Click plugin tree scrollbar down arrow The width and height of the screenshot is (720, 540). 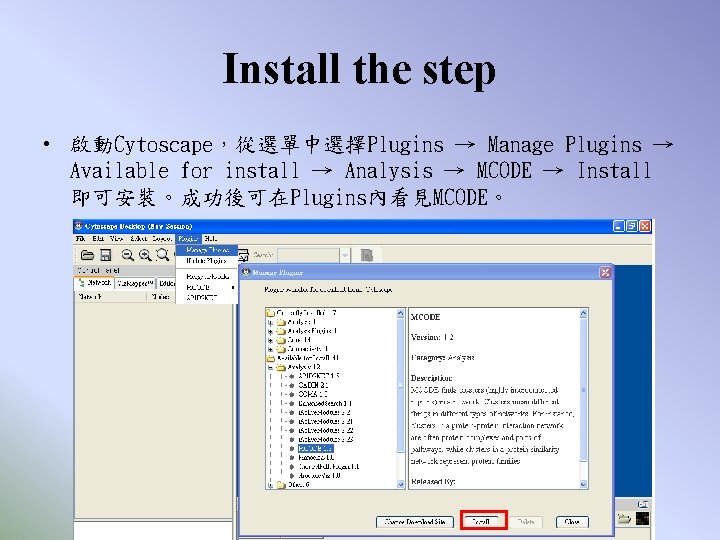pos(400,484)
